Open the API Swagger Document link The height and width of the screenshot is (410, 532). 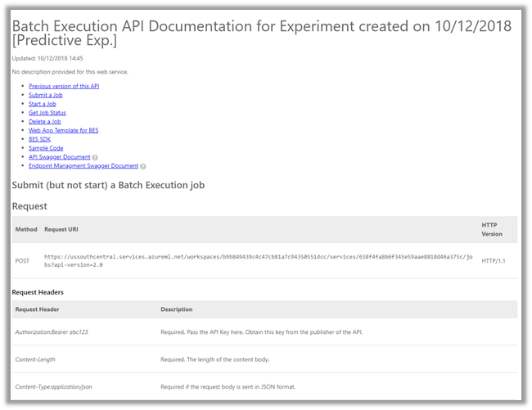coord(59,157)
